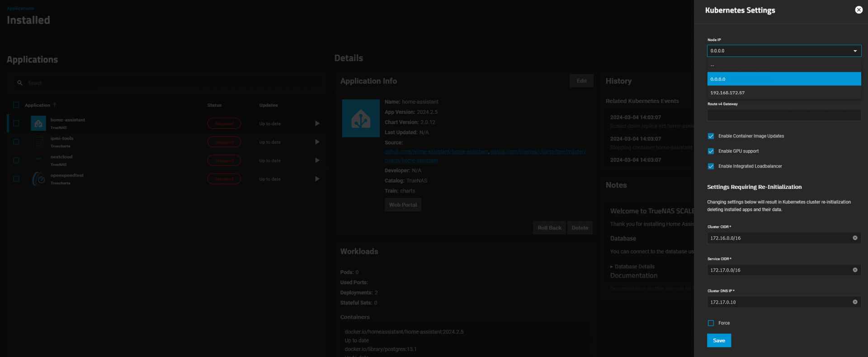Click the search magnifier icon
Screen dimensions: 868x357
pos(20,83)
